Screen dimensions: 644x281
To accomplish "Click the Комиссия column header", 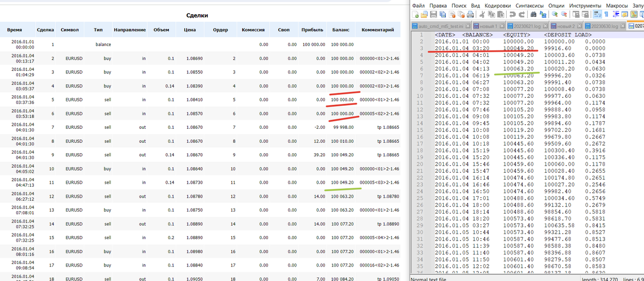I will point(253,30).
